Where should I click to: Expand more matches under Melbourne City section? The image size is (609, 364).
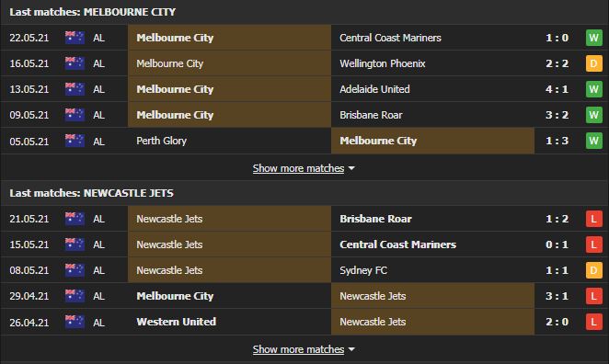click(x=298, y=168)
